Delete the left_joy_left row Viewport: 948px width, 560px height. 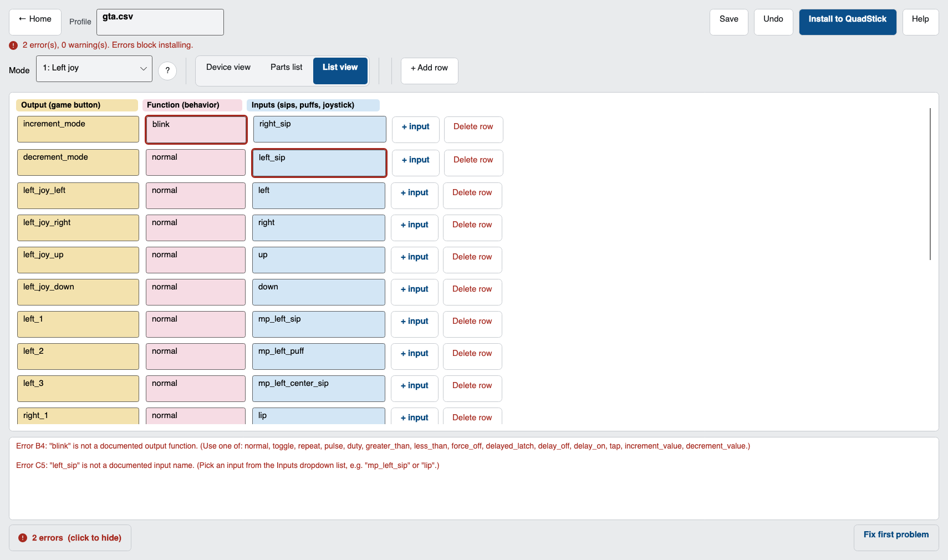(472, 196)
